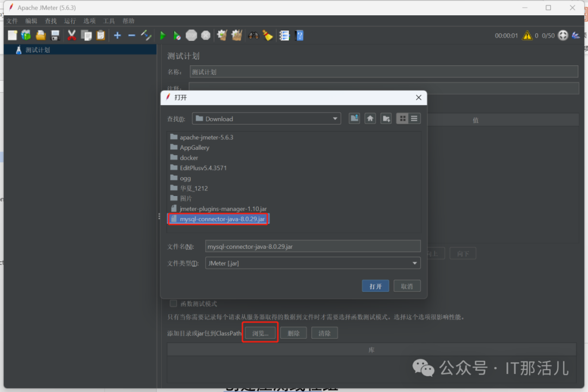Screen dimensions: 588x392
Task: Click the 浏览... ClassPath button
Action: pos(260,333)
